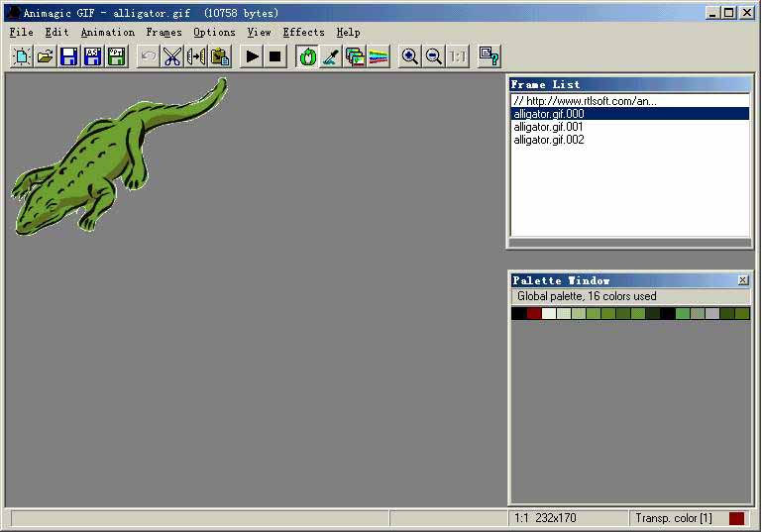Click the Frame List panel title bar

[630, 84]
